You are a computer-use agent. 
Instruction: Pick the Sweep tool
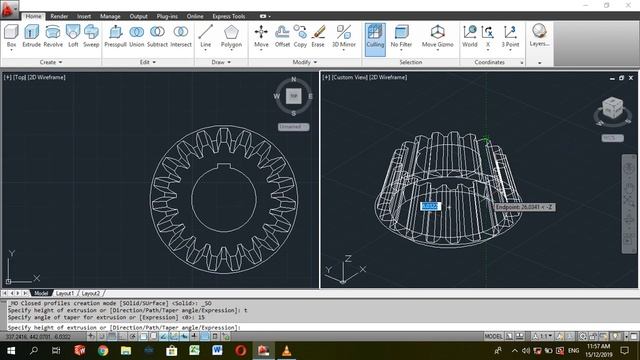coord(91,36)
